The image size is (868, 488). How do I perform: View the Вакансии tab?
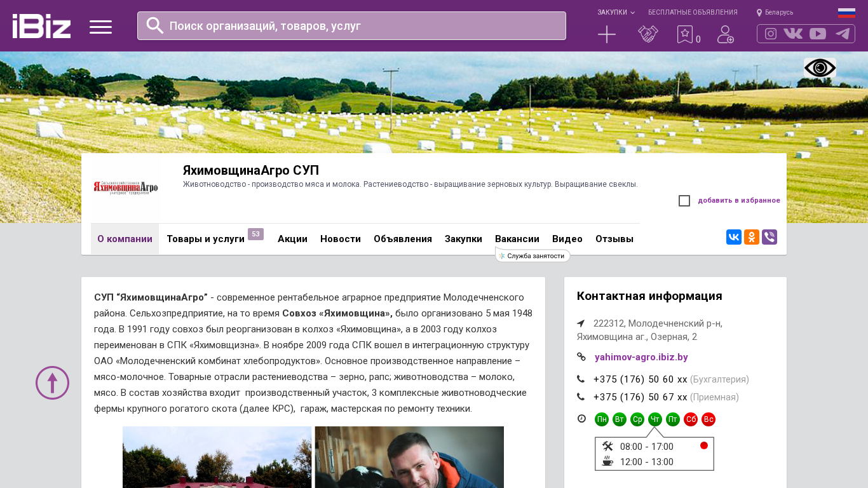[517, 239]
